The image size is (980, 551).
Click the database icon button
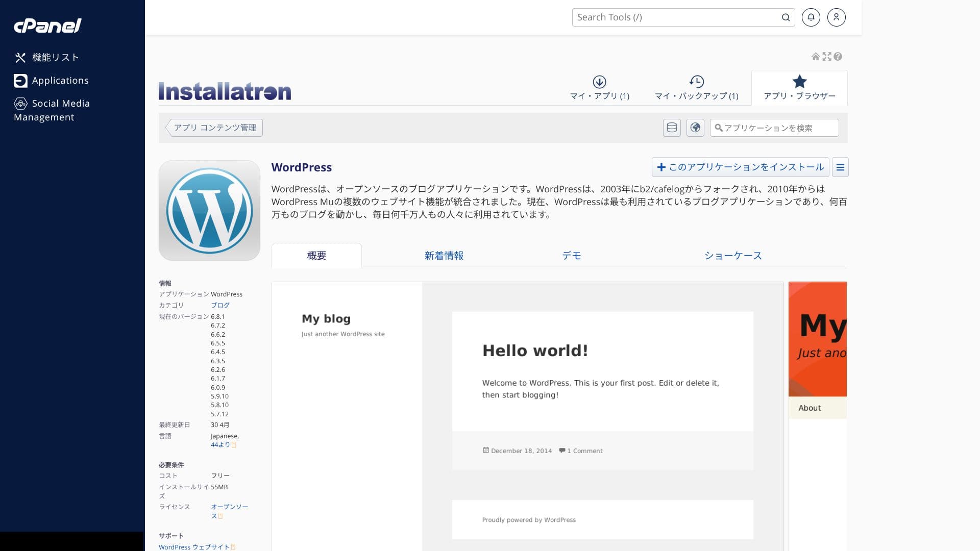[672, 128]
